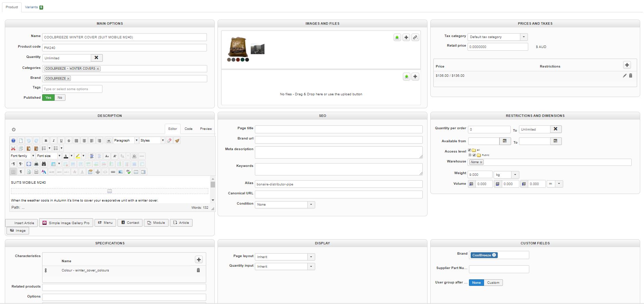
Task: Click Simple Image Gallery Pro button
Action: (x=66, y=223)
